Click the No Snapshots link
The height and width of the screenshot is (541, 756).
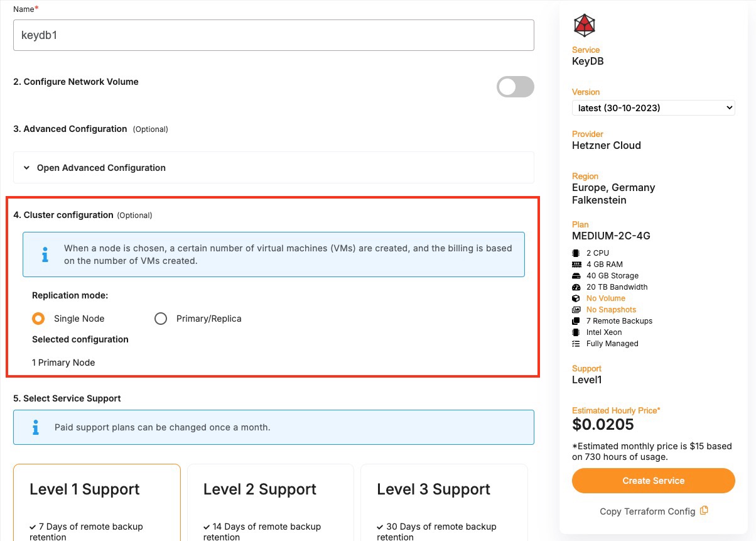[611, 310]
